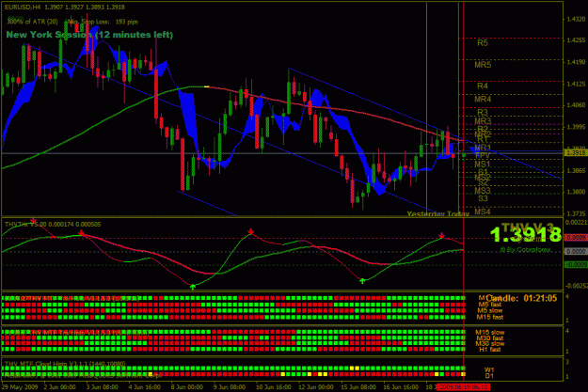Select the D1 cloud histogram row label
The height and width of the screenshot is (392, 588).
(x=489, y=376)
